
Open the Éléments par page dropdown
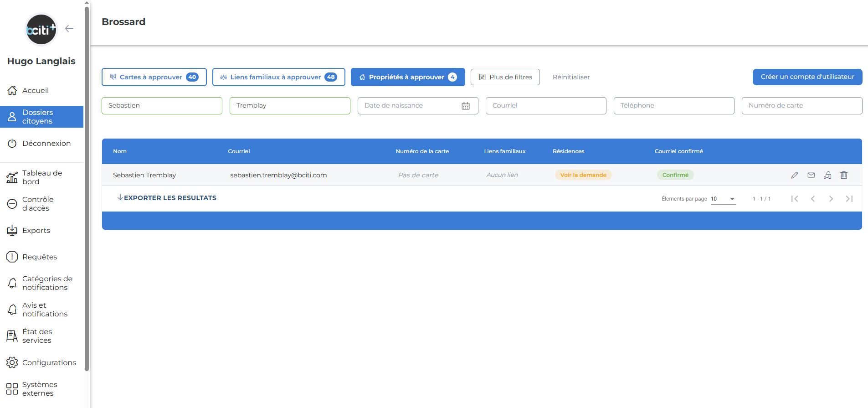(723, 199)
